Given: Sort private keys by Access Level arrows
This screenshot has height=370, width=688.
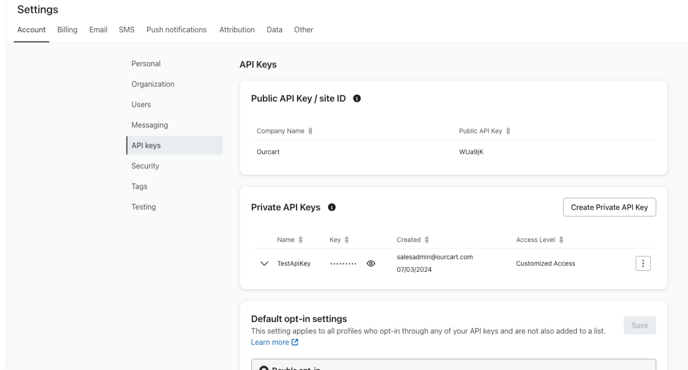Looking at the screenshot, I should (561, 240).
